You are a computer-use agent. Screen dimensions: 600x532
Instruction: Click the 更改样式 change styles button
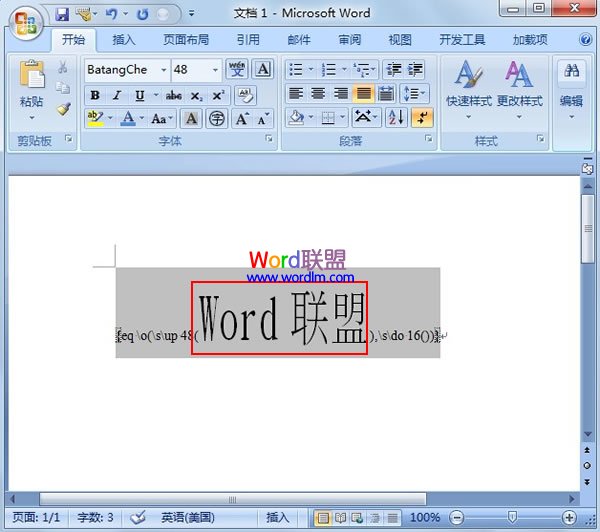519,87
